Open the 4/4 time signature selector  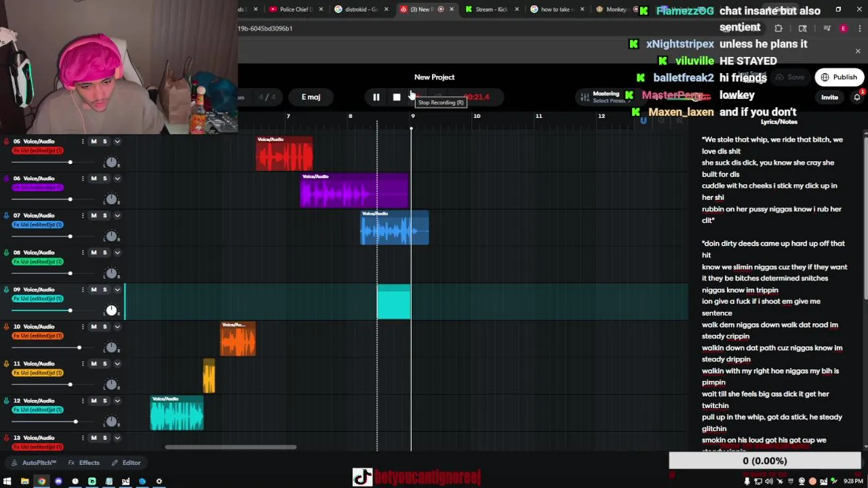pos(267,97)
